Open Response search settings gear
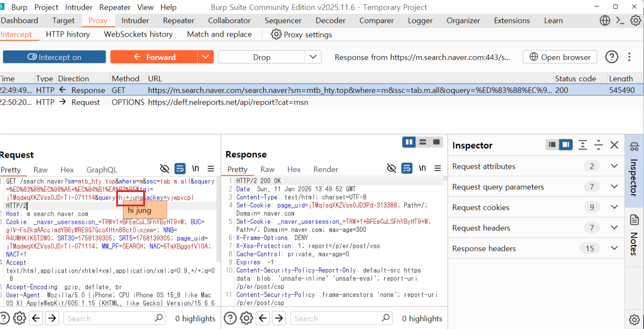 pyautogui.click(x=246, y=318)
